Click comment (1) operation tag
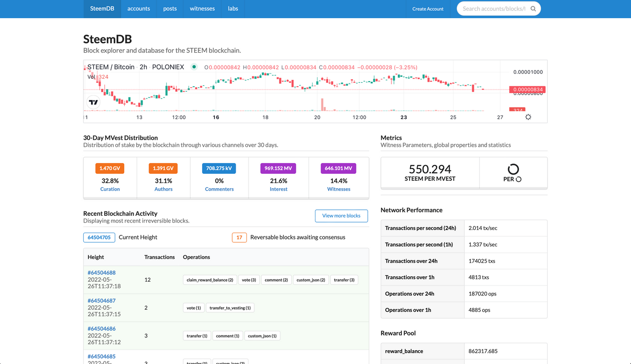 coord(228,336)
